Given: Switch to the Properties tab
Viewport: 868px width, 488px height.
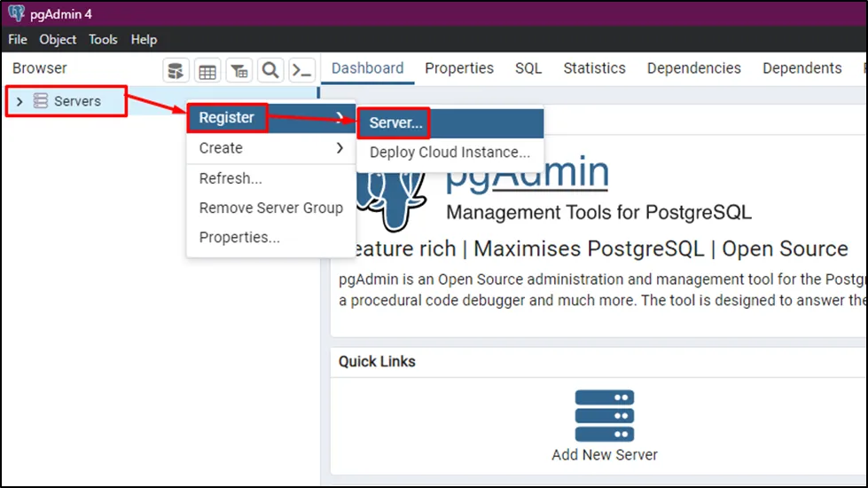Looking at the screenshot, I should pyautogui.click(x=459, y=68).
